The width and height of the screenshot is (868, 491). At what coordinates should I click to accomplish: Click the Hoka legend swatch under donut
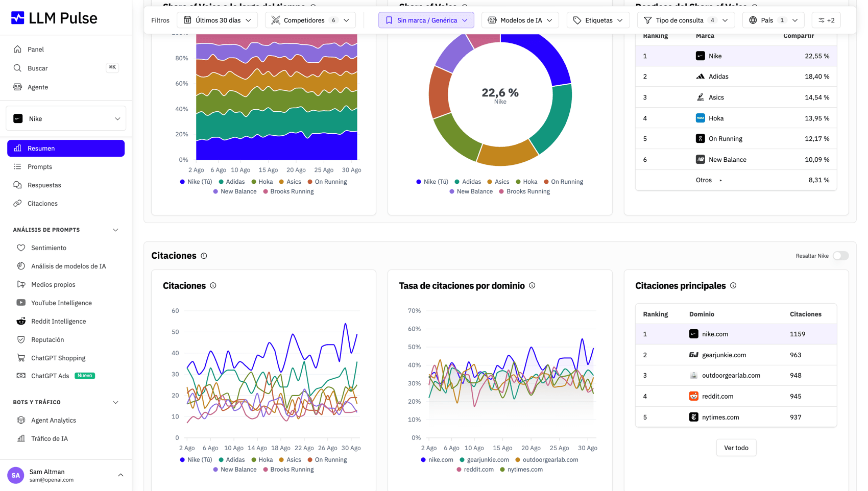click(x=518, y=182)
